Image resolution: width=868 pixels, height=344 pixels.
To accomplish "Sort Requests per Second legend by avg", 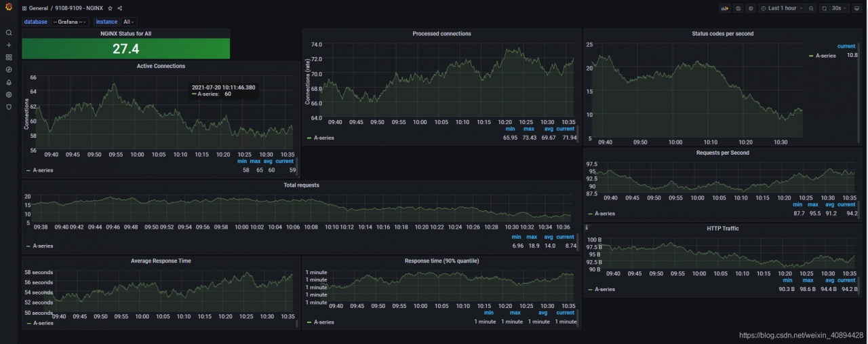I will (x=831, y=204).
